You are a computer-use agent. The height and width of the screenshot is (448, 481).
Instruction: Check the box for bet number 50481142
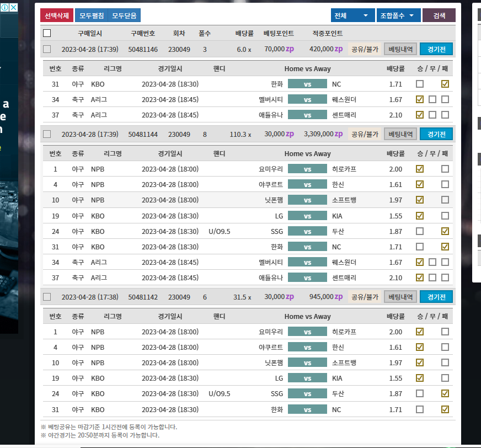tap(47, 297)
